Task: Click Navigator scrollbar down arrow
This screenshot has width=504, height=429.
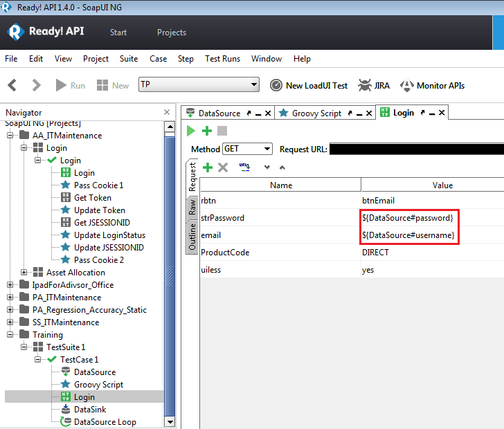Action: pos(170,421)
